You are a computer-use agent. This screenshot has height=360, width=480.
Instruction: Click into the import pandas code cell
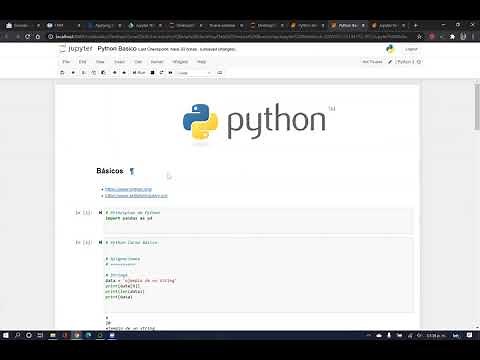(x=259, y=221)
